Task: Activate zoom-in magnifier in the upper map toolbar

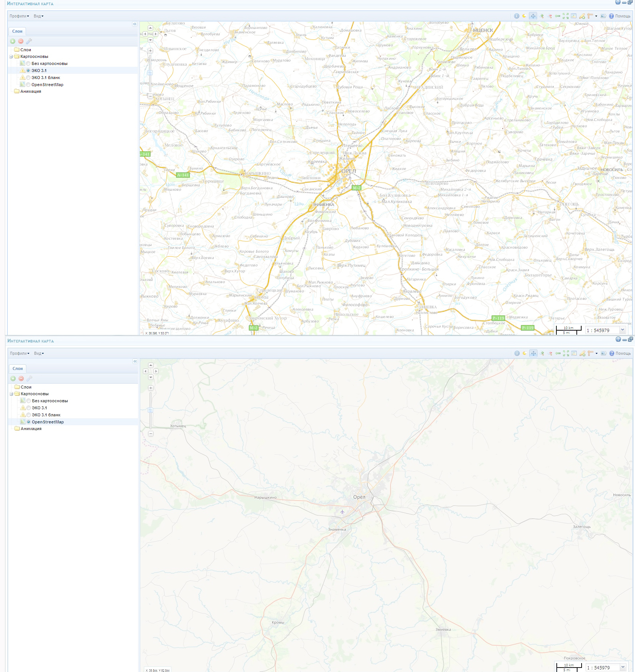Action: (x=542, y=16)
